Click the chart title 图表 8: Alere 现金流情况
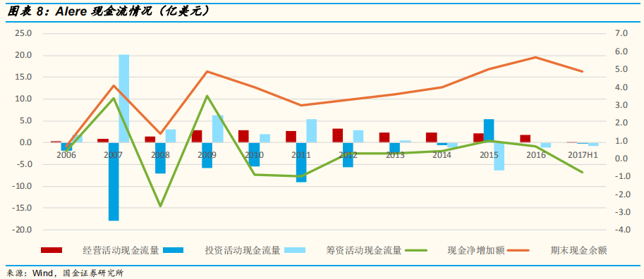 click(109, 11)
